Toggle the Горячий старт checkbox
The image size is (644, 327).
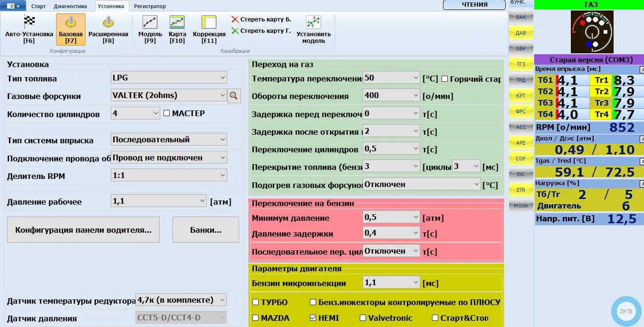tap(444, 79)
